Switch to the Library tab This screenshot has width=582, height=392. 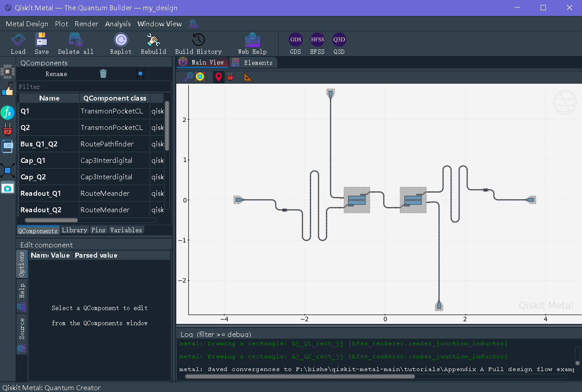(x=74, y=230)
